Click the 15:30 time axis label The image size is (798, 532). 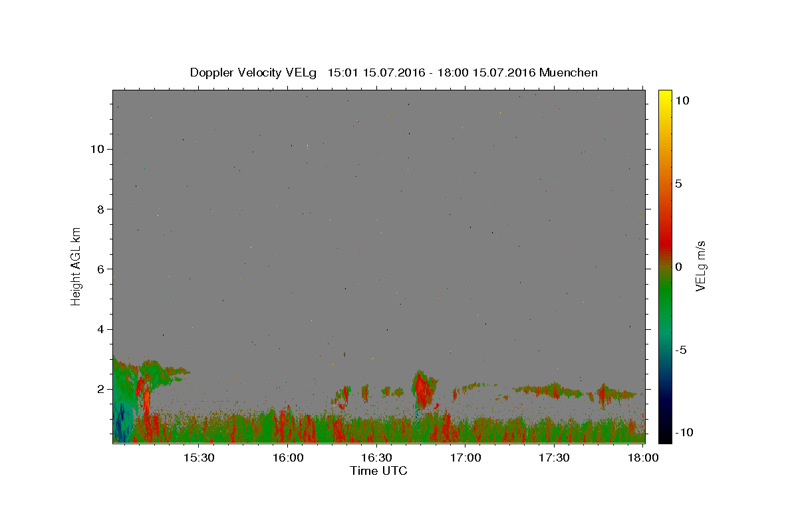click(x=199, y=458)
